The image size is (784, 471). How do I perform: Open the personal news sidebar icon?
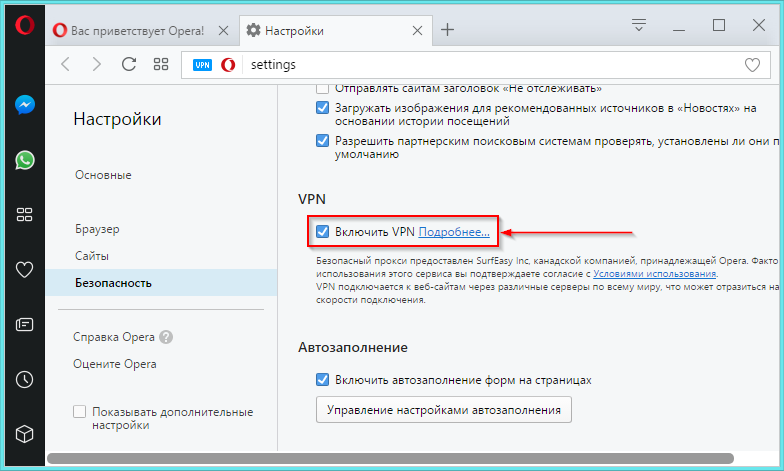(x=24, y=324)
